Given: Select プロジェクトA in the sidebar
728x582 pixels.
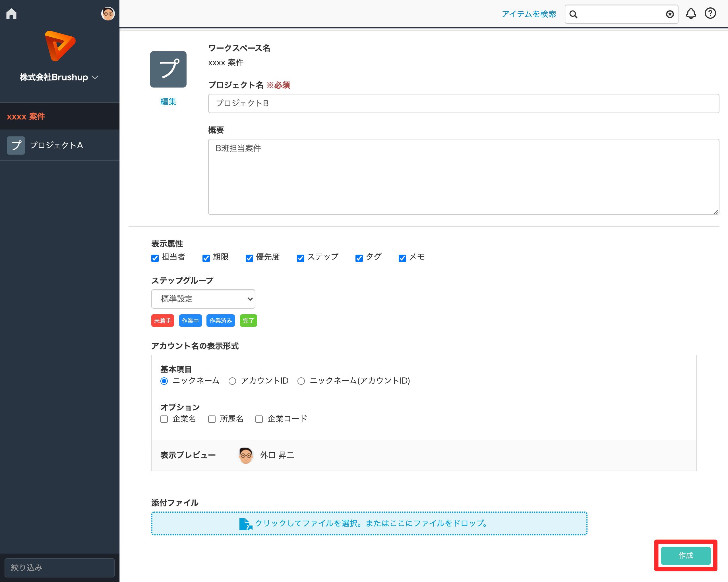Looking at the screenshot, I should click(x=56, y=145).
